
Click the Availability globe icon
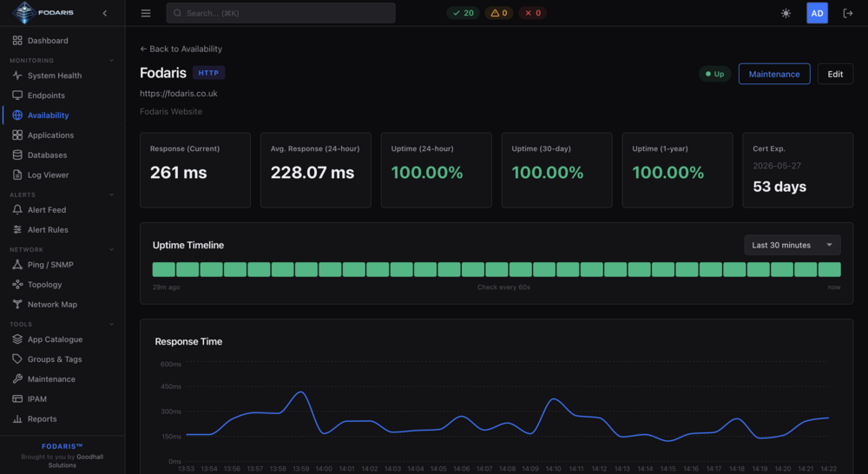17,115
